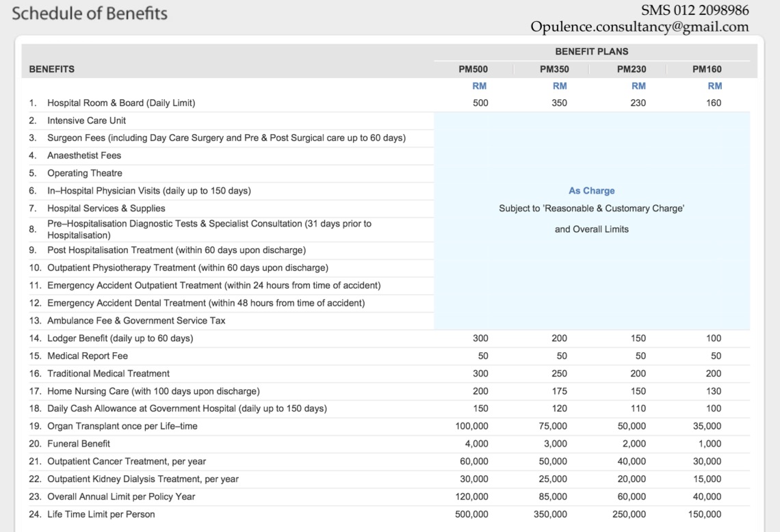Click Overall Annual Limit value 85,000
This screenshot has width=780, height=532.
(x=553, y=496)
